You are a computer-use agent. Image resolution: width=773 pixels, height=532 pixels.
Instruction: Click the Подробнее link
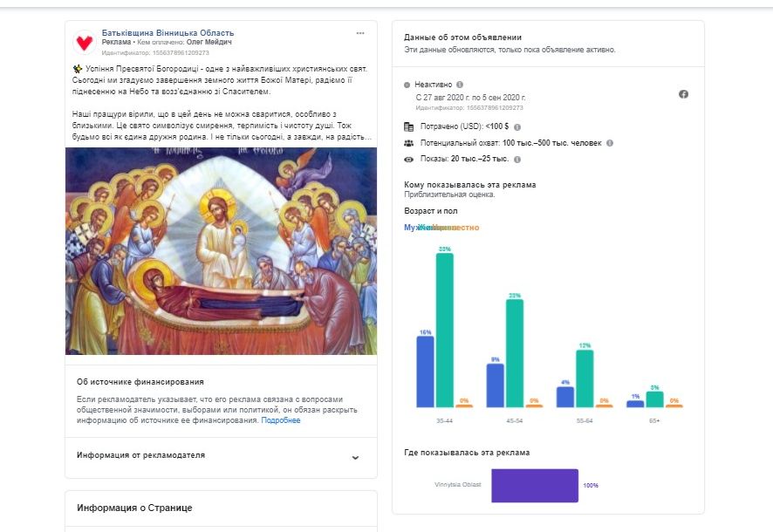coord(281,420)
